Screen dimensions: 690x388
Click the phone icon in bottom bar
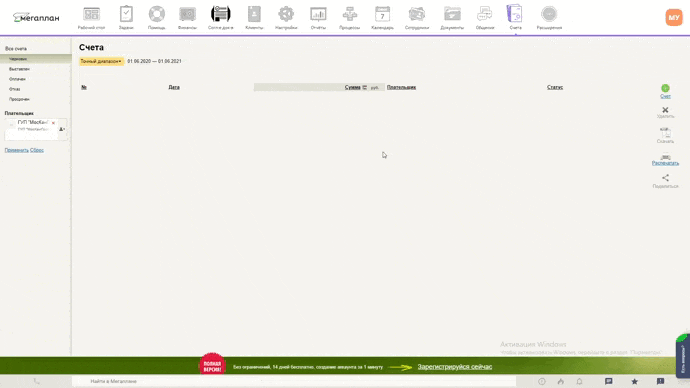point(37,381)
